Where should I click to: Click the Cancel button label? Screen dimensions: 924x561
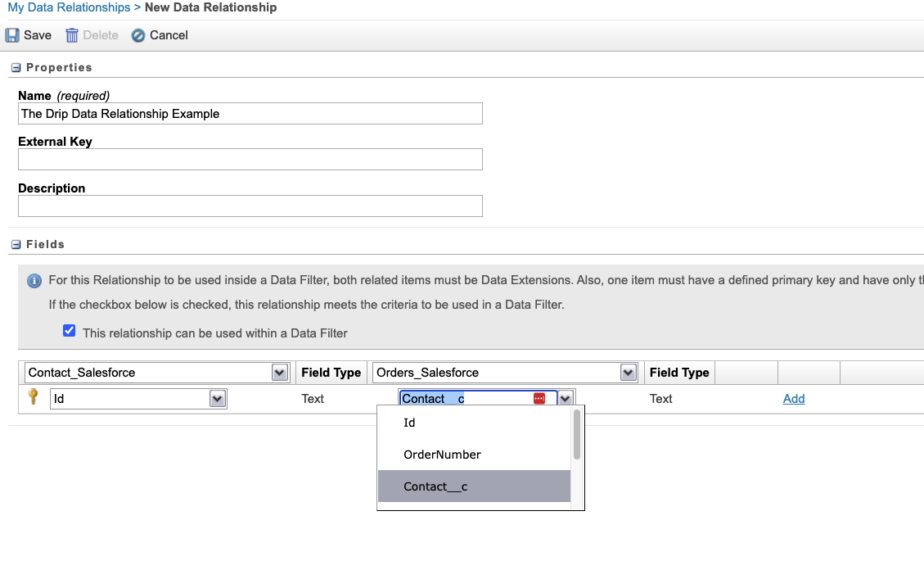pos(169,35)
